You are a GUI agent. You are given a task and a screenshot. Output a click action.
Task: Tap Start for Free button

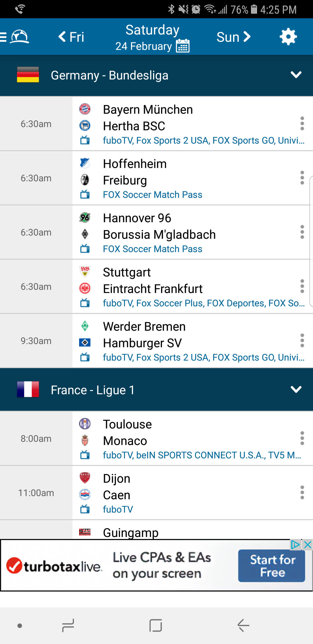pyautogui.click(x=272, y=566)
